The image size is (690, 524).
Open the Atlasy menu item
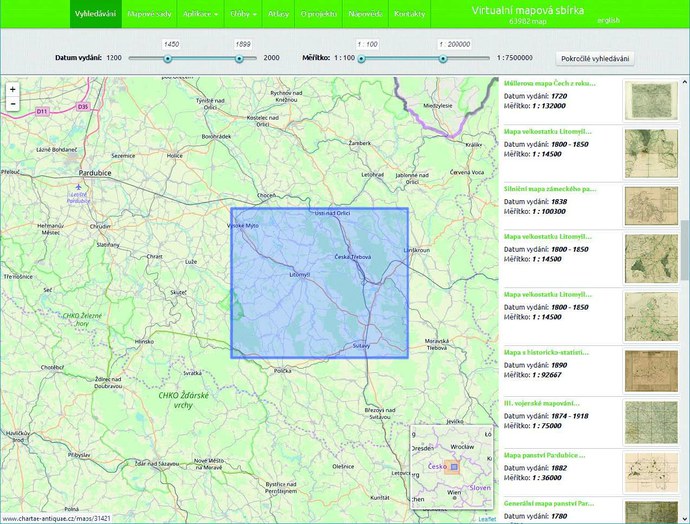click(x=280, y=15)
